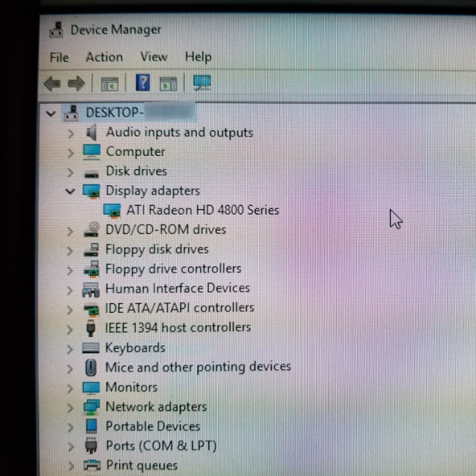Select the IEEE 1394 host controllers label
This screenshot has height=476, width=476.
pyautogui.click(x=178, y=328)
